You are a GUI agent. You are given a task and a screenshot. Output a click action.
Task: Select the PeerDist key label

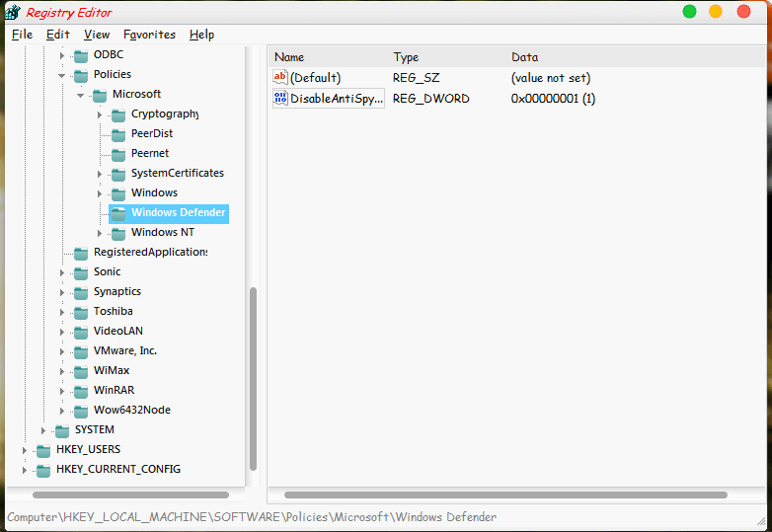click(x=152, y=134)
